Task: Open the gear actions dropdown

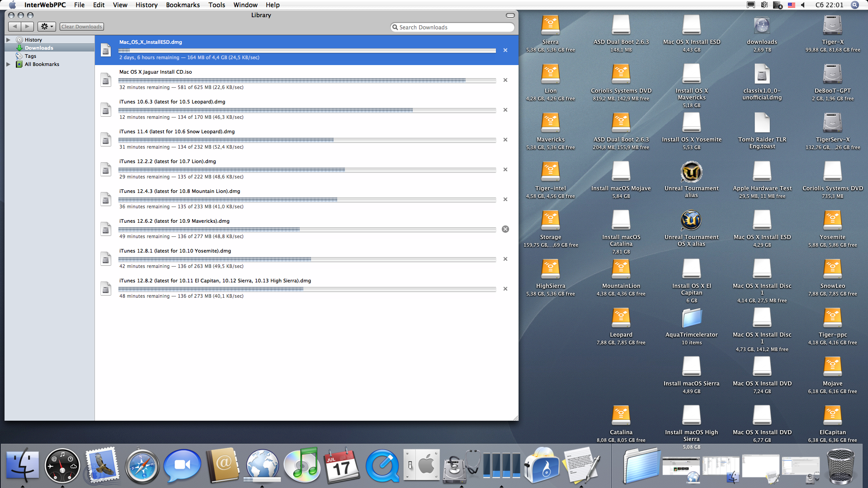Action: [x=47, y=27]
